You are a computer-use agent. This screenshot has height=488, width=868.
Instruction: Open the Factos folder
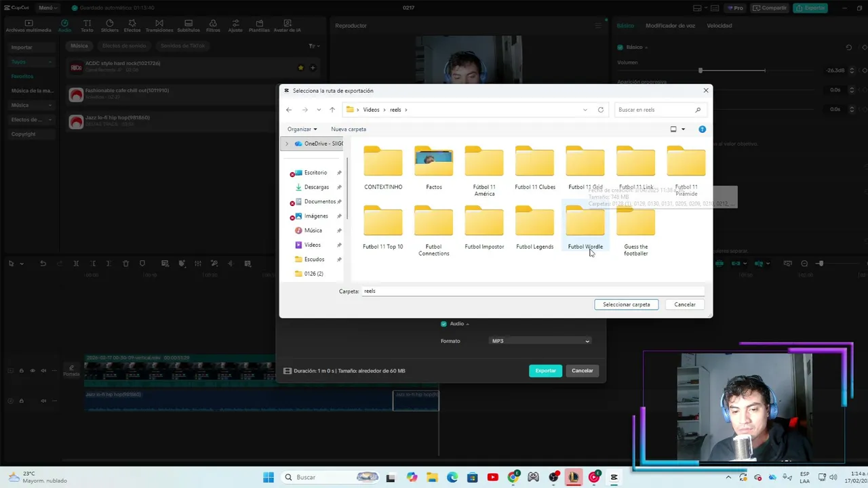[x=434, y=168]
